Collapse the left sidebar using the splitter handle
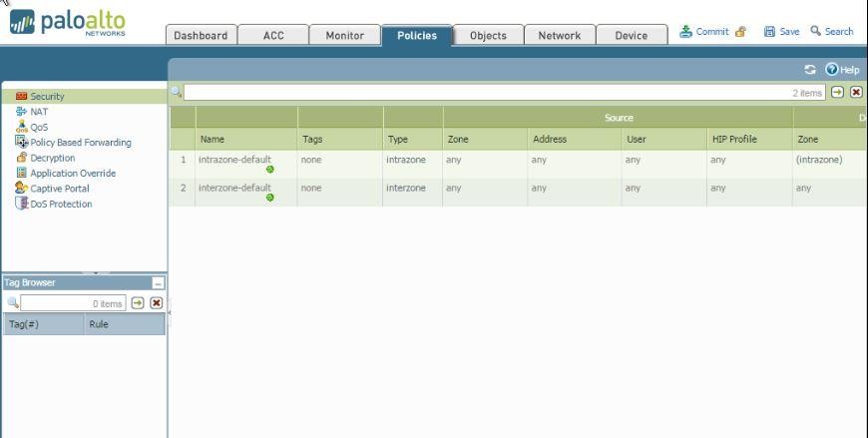 pyautogui.click(x=168, y=313)
